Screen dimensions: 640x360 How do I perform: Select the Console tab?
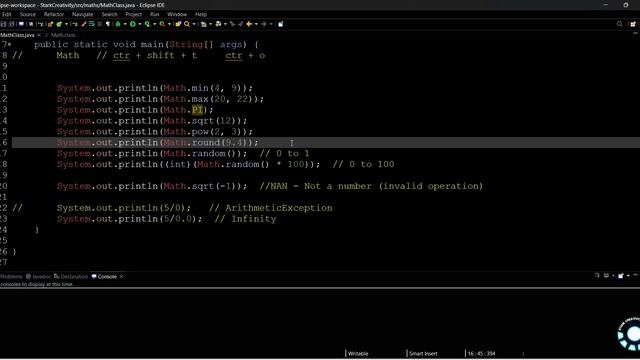click(x=104, y=276)
